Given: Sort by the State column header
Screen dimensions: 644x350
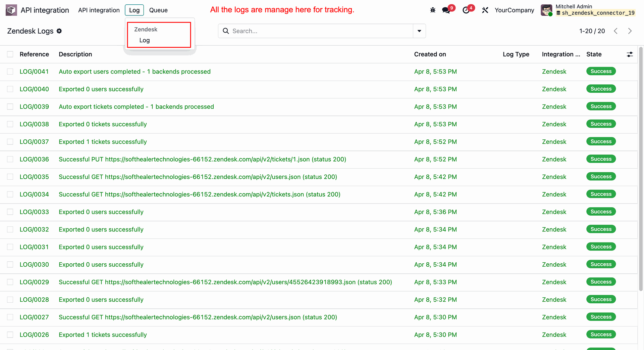Looking at the screenshot, I should [x=594, y=54].
